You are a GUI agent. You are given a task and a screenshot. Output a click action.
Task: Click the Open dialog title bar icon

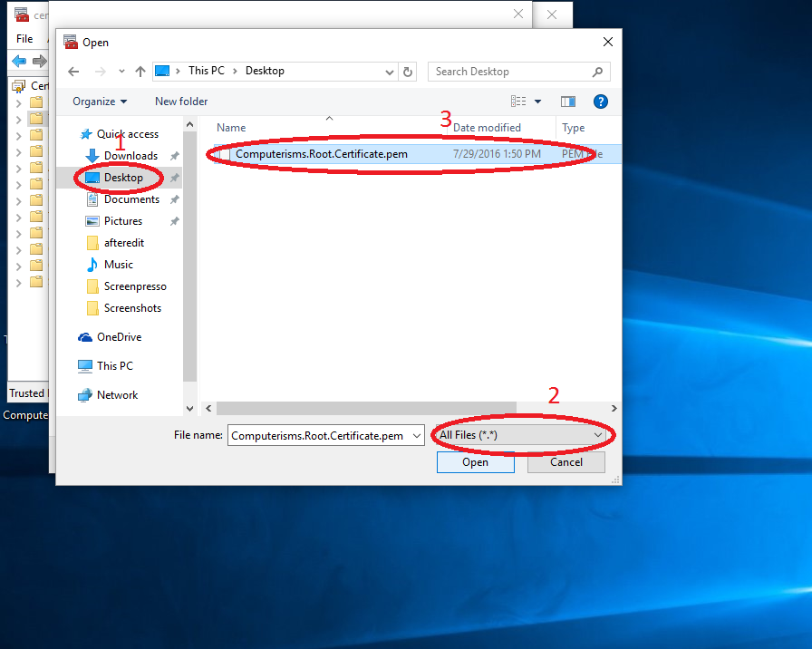coord(71,42)
